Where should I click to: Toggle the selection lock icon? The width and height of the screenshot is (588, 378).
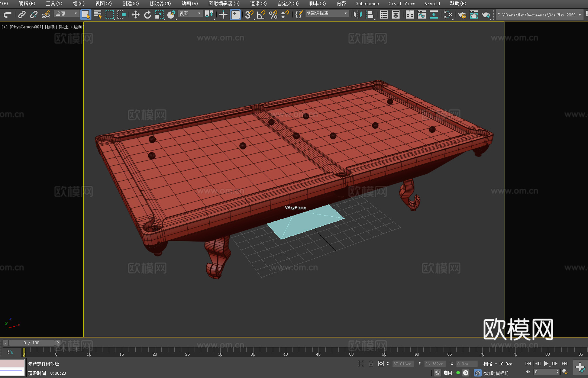pos(371,364)
